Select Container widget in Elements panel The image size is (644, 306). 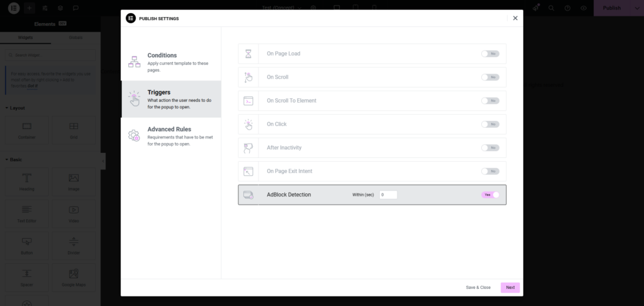coord(26,130)
